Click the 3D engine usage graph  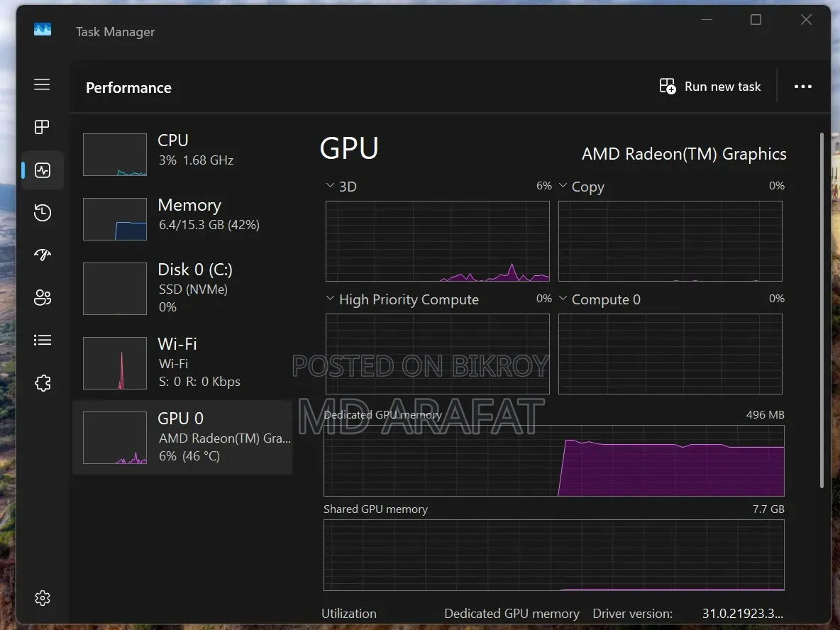coord(437,241)
